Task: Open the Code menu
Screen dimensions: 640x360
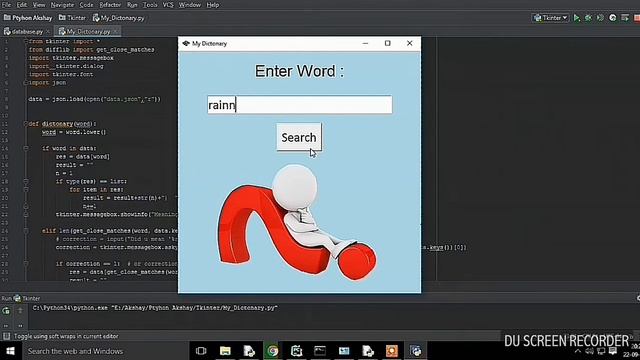Action: click(86, 5)
